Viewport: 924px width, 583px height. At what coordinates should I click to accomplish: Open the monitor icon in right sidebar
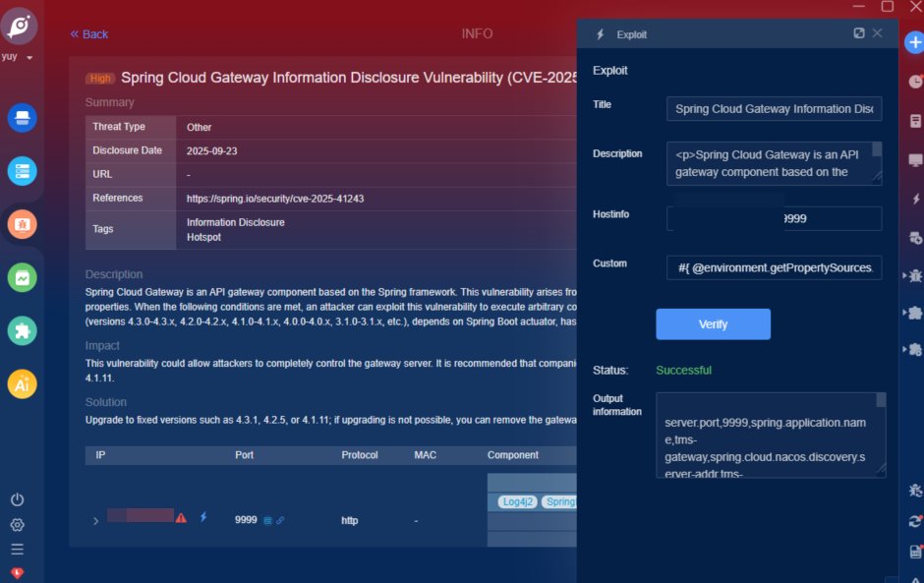915,159
